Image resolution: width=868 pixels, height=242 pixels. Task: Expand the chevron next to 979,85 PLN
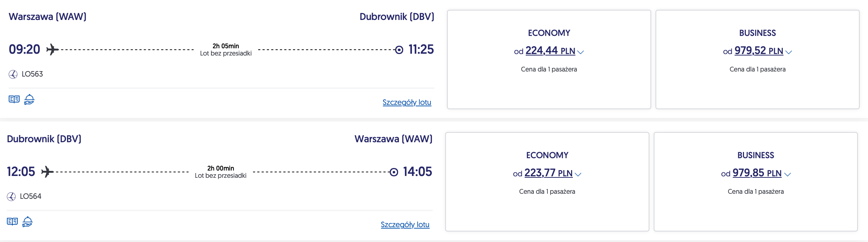(x=788, y=175)
